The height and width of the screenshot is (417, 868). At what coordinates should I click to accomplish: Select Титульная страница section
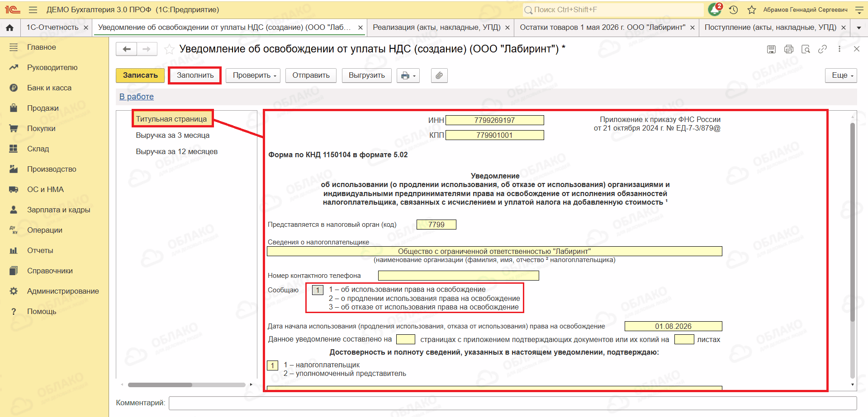point(171,119)
